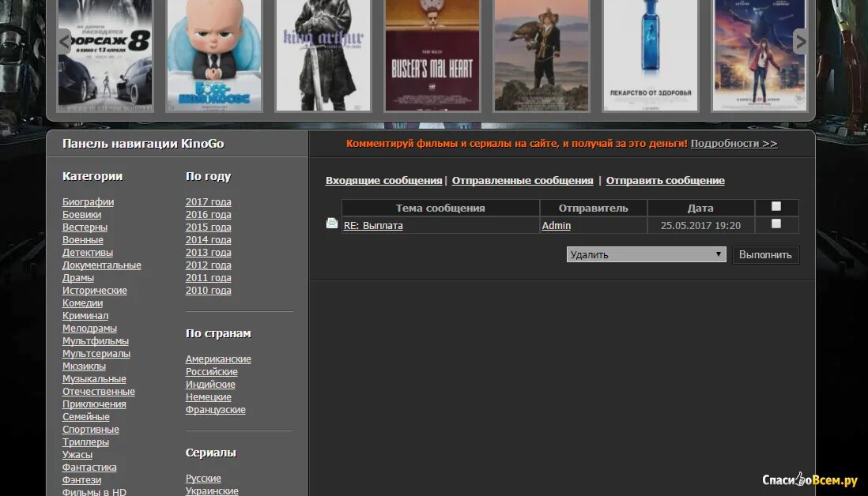Select the Исторические category
Image resolution: width=868 pixels, height=496 pixels.
(95, 291)
